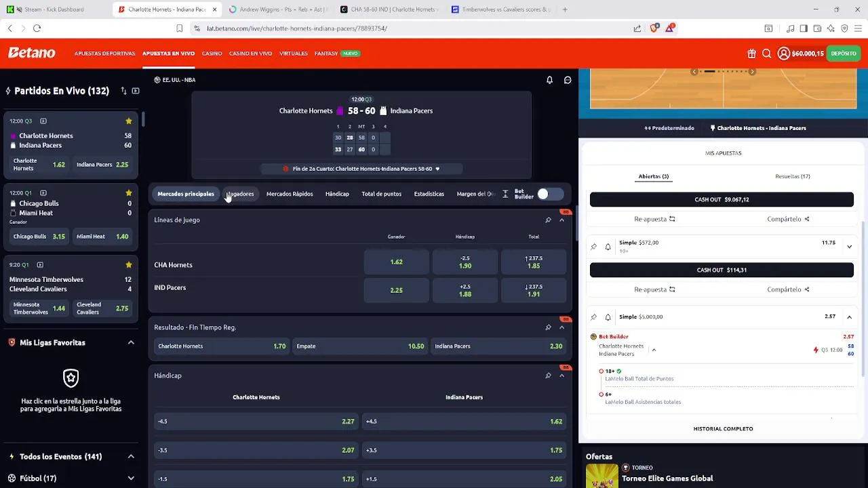The width and height of the screenshot is (868, 488).
Task: Click the Predeterminado view option under court
Action: coord(669,128)
